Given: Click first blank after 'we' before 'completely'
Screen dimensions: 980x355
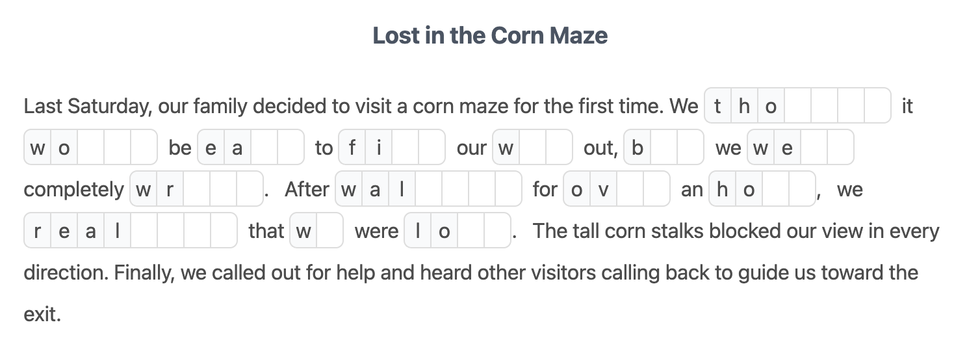Looking at the screenshot, I should pyautogui.click(x=814, y=148).
